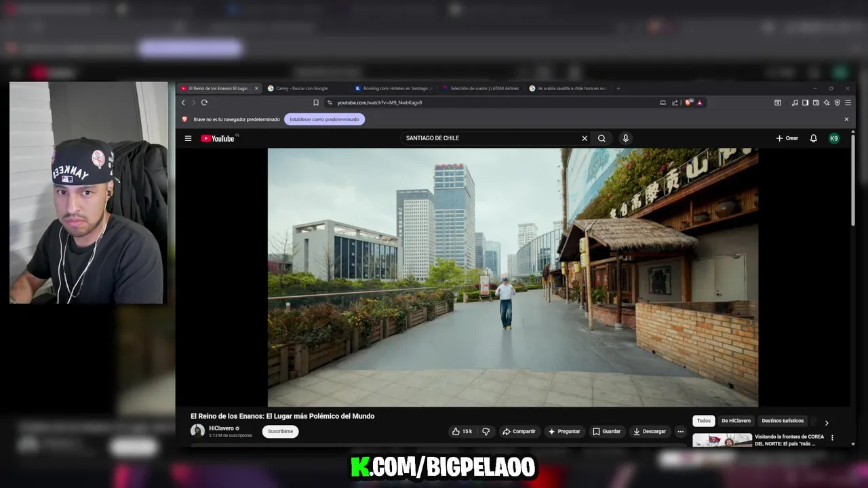Open the Brave VPN shield icon
Screen dimensions: 868x488
(837, 102)
